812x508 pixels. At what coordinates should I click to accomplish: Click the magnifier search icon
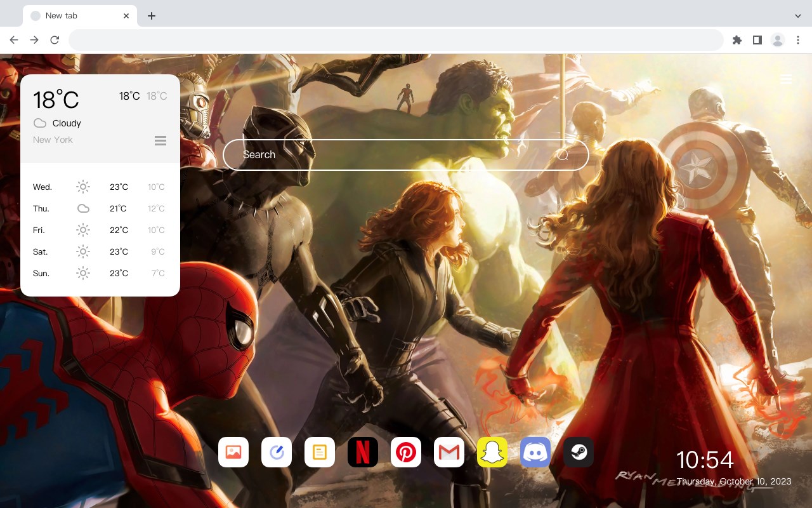tap(563, 155)
